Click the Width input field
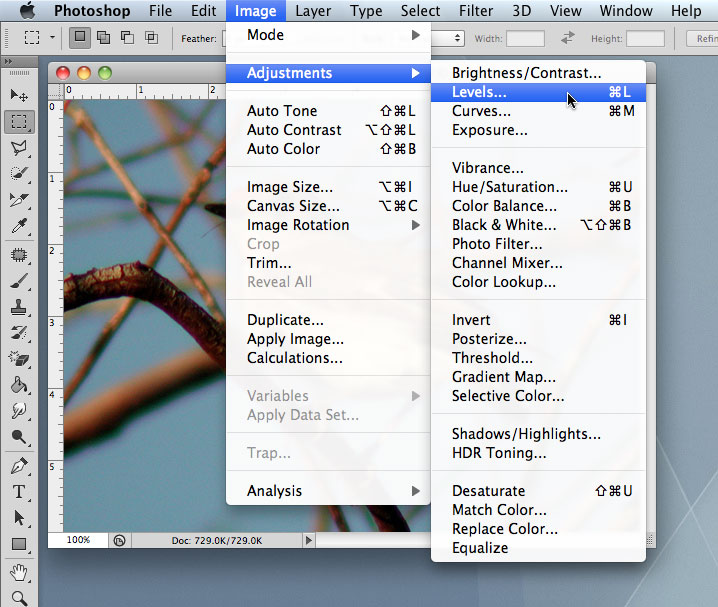 525,38
